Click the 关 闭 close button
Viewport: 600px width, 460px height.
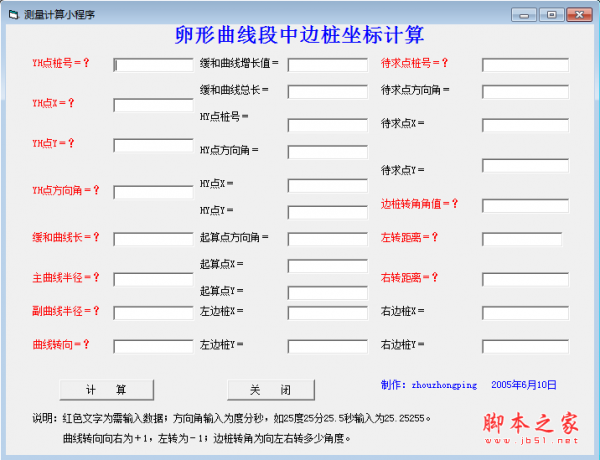click(271, 390)
